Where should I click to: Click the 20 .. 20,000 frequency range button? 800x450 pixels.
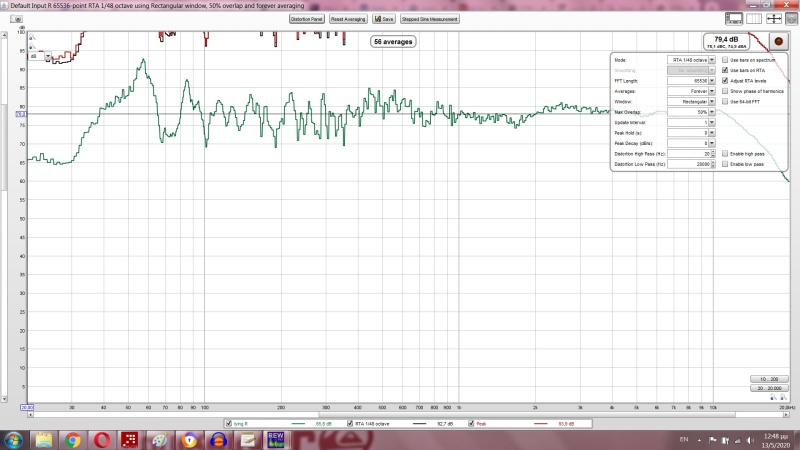pos(769,388)
